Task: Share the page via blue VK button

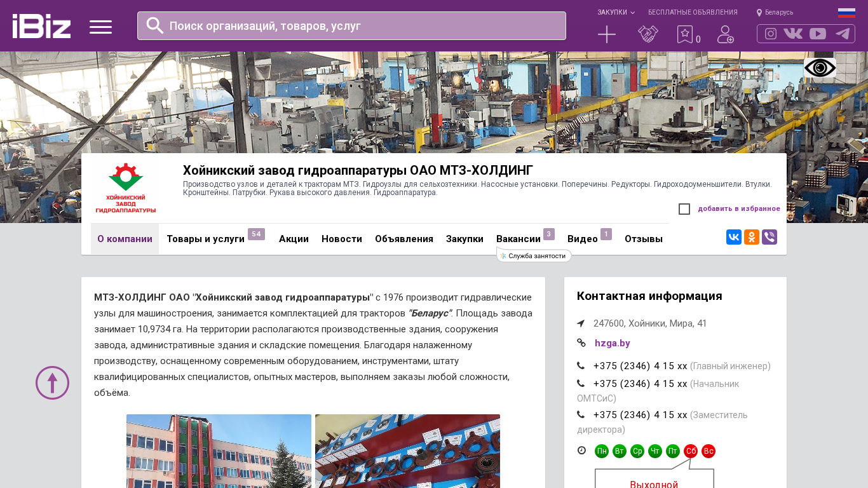Action: [734, 238]
